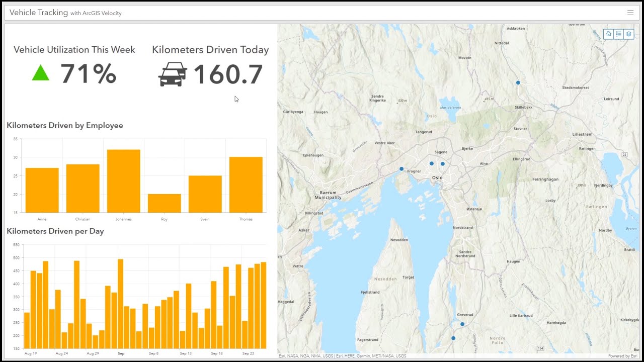This screenshot has height=362, width=644.
Task: Click the 'Skedsmokorset' map label
Action: (576, 87)
